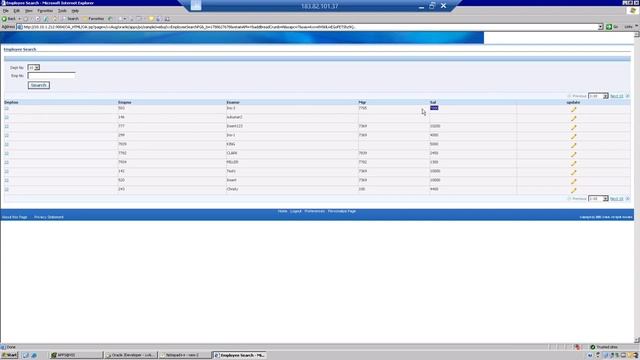Screen dimensions: 640x360
Task: Click the update pencil for employee 520
Action: [573, 181]
